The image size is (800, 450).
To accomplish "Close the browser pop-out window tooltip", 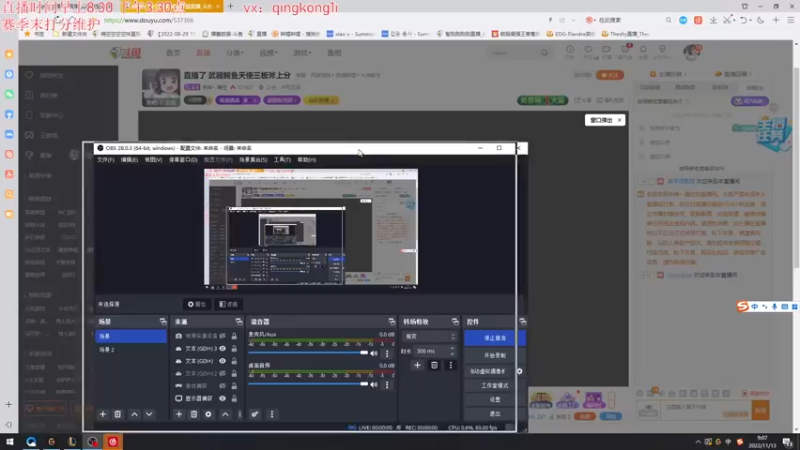I will pos(619,120).
